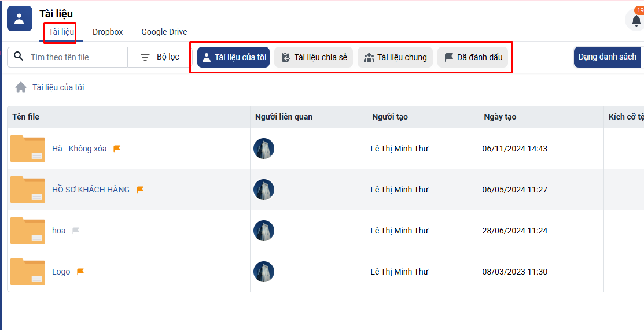Toggle flag on the hoa folder

pos(76,231)
